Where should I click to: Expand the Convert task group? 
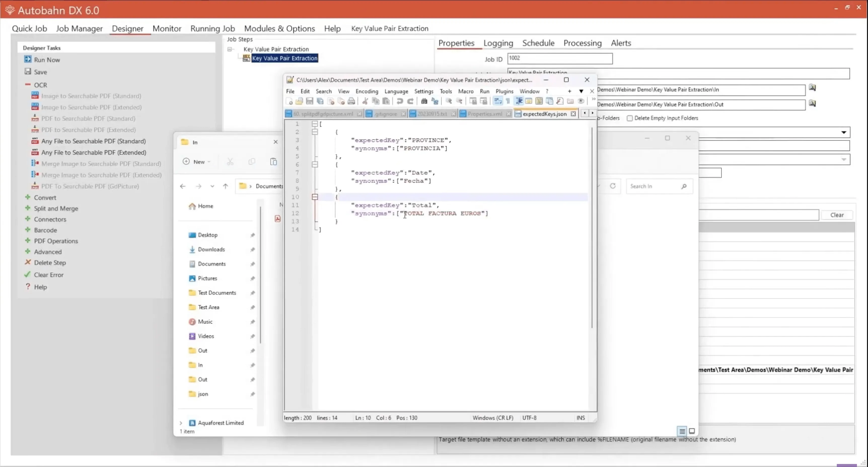click(28, 197)
